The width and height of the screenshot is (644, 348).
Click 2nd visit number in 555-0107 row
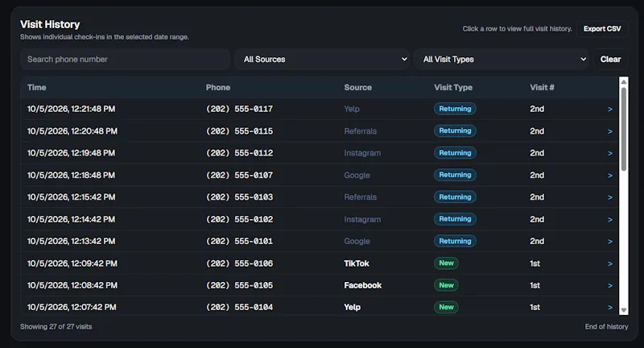pos(537,175)
